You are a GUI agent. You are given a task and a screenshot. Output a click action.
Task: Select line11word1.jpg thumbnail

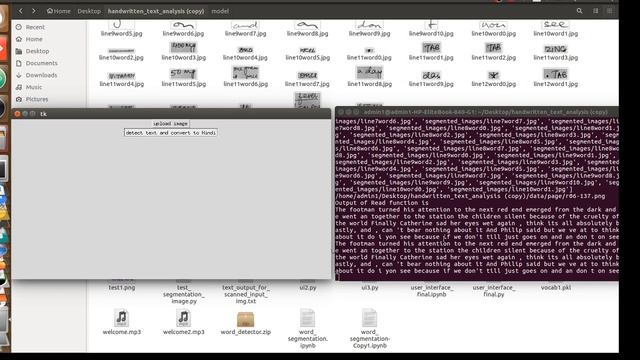(x=431, y=48)
